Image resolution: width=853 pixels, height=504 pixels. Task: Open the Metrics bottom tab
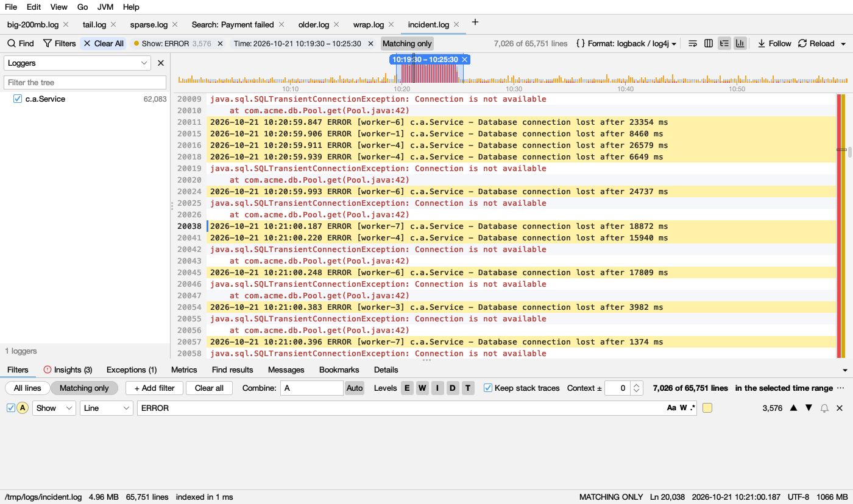pyautogui.click(x=184, y=369)
